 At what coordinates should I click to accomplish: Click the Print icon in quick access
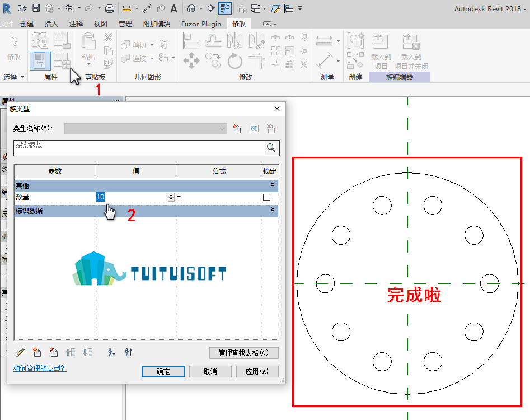(x=110, y=8)
